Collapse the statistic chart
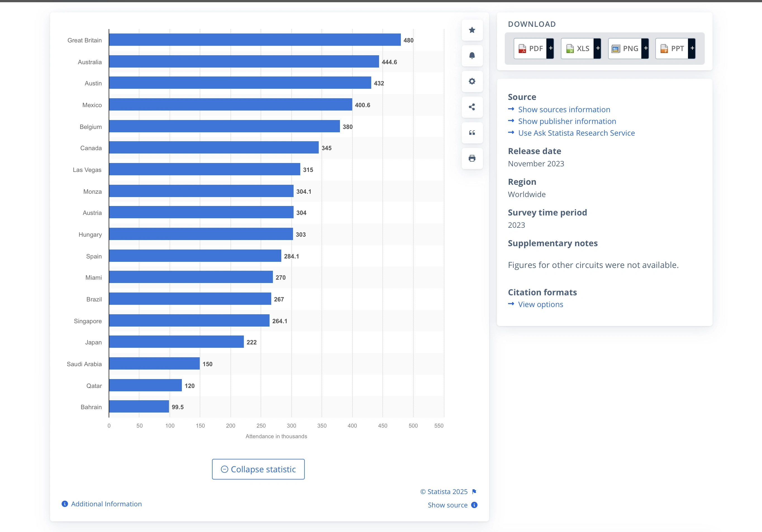Screen dimensions: 762x532 click(x=258, y=469)
